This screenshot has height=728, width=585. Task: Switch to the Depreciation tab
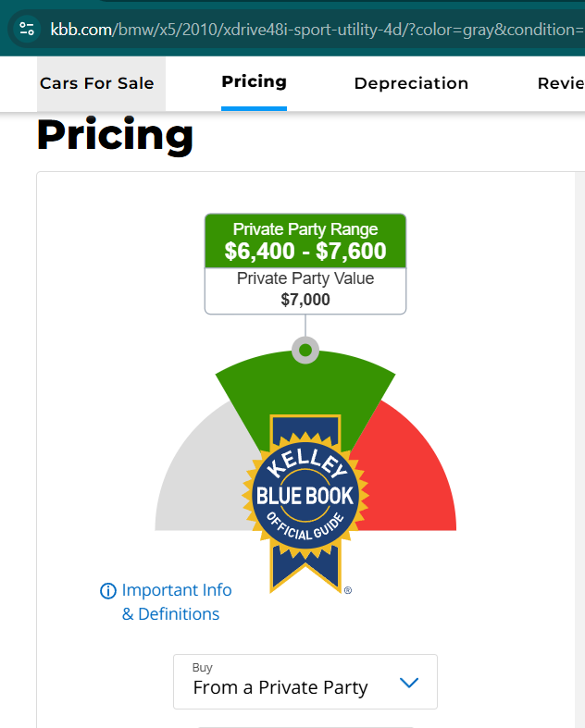[x=411, y=83]
